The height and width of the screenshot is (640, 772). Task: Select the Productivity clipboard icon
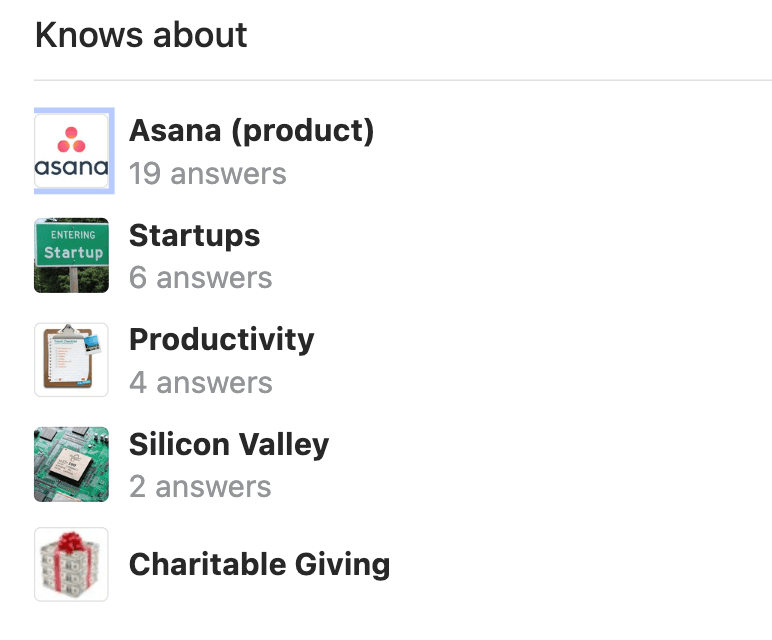[x=71, y=360]
